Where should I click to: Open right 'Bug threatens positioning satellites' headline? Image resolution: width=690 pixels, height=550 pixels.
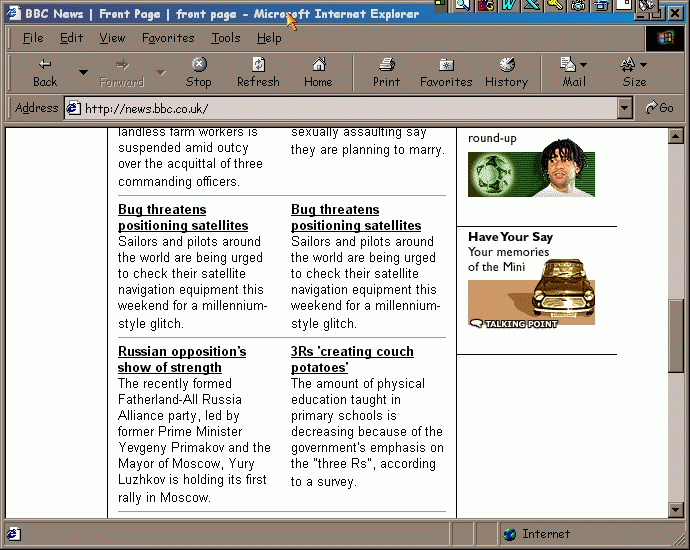click(x=356, y=217)
